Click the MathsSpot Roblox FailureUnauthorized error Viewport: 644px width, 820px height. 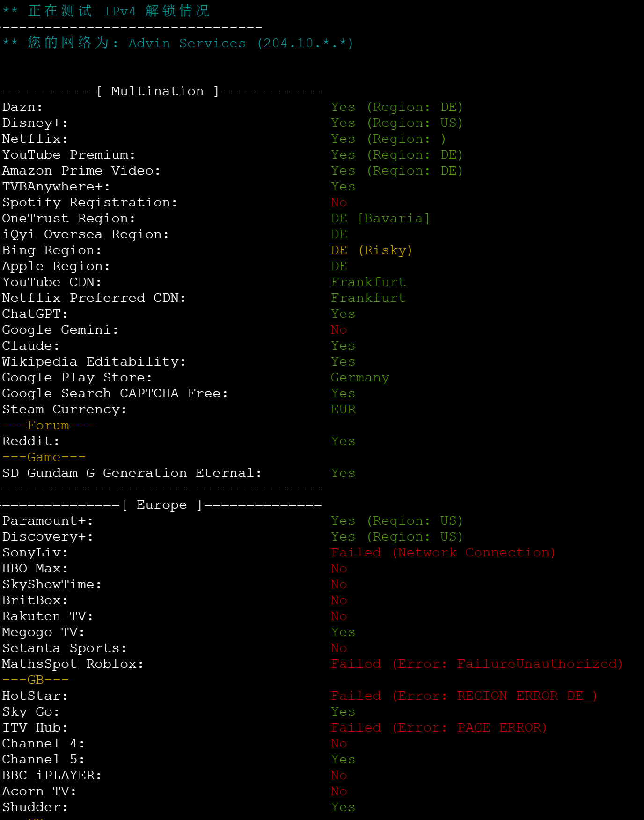pos(476,664)
